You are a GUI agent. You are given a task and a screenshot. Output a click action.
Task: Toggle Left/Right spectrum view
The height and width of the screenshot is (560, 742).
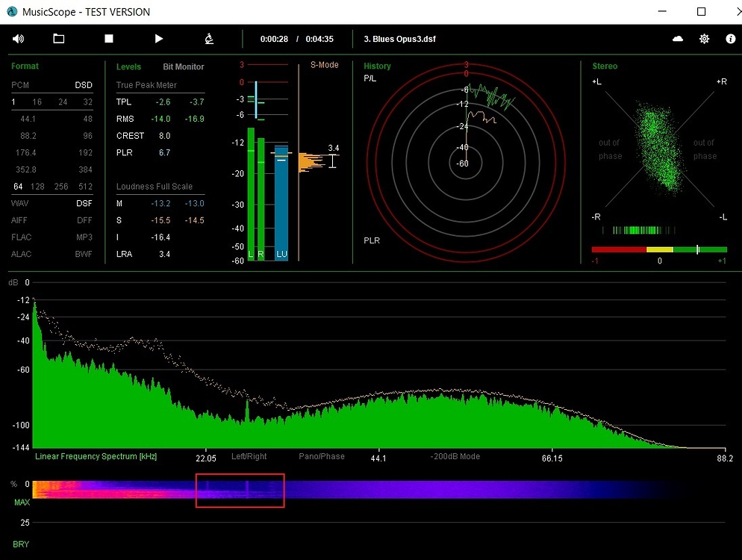249,456
